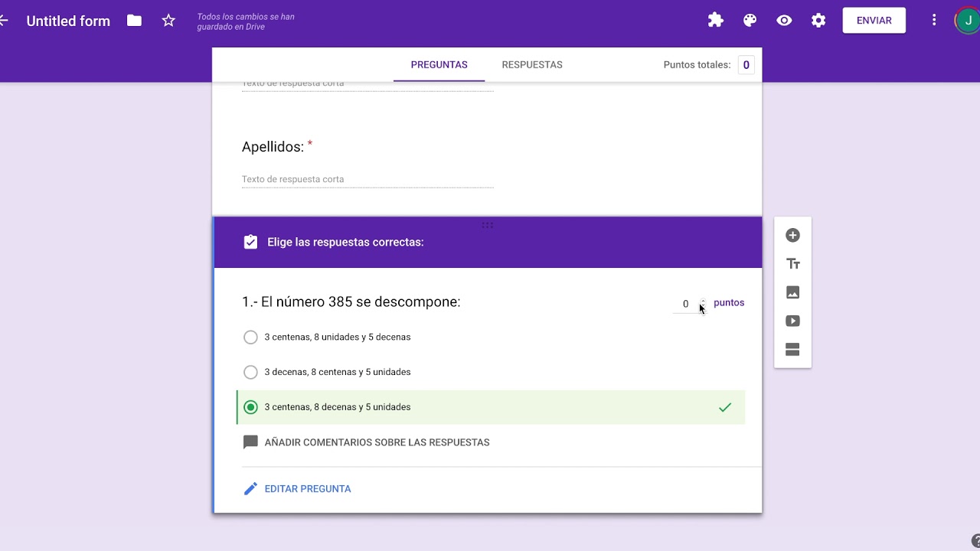Star the Untitled form

point(168,21)
